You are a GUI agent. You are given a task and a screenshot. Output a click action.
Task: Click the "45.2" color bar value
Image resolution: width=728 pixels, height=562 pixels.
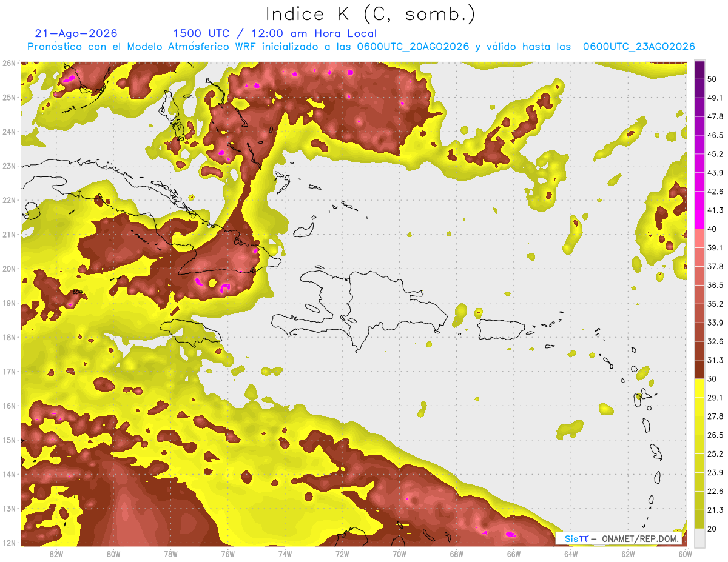pos(716,154)
